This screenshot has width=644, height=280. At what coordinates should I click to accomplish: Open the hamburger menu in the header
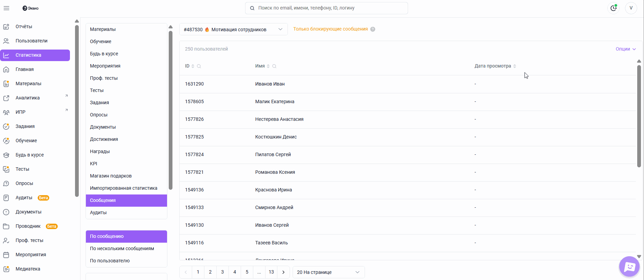coord(6,8)
